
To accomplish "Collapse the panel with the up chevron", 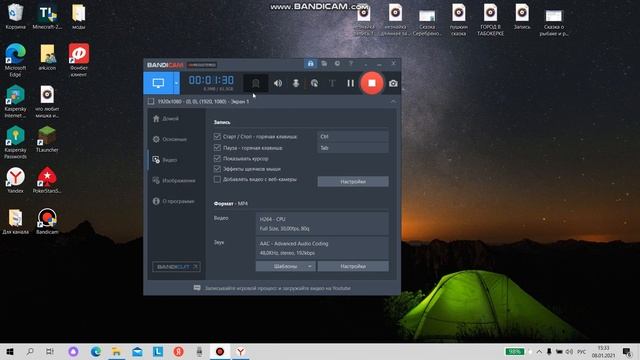I will point(393,101).
